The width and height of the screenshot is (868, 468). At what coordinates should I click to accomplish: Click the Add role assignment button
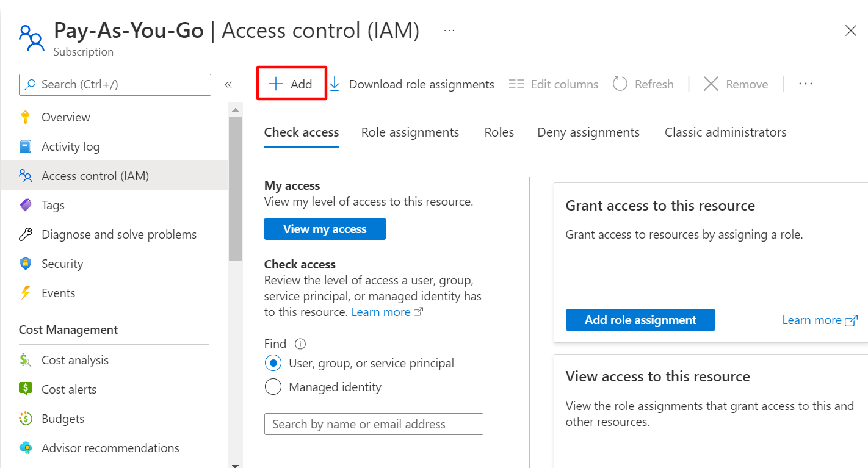[x=640, y=320]
